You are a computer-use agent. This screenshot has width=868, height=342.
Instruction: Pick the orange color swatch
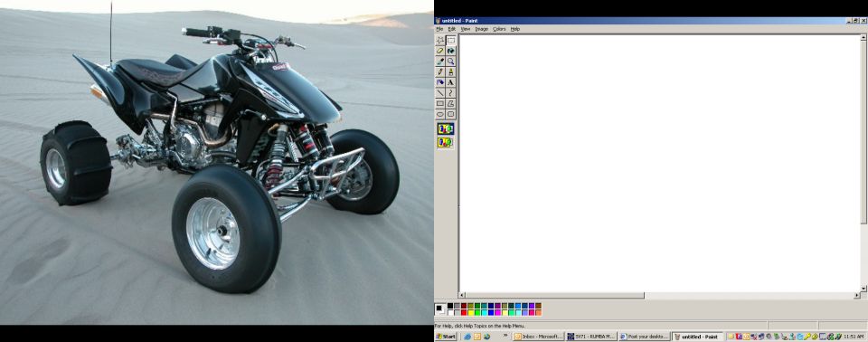click(538, 313)
